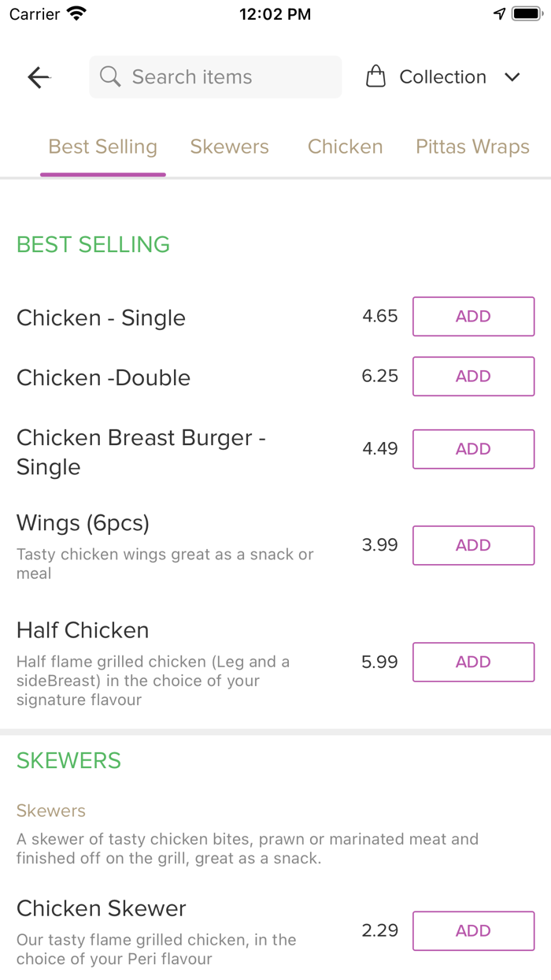
Task: Switch to the Skewers tab
Action: [230, 147]
